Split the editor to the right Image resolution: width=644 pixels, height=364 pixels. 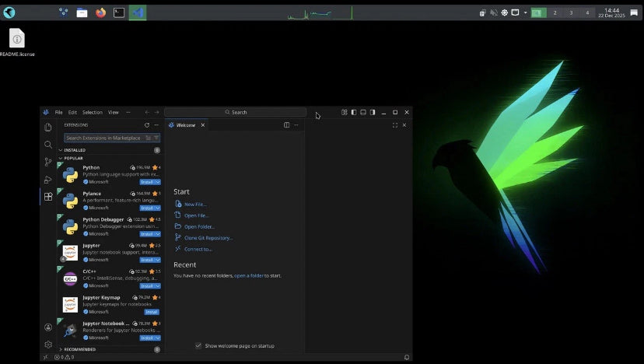(287, 125)
